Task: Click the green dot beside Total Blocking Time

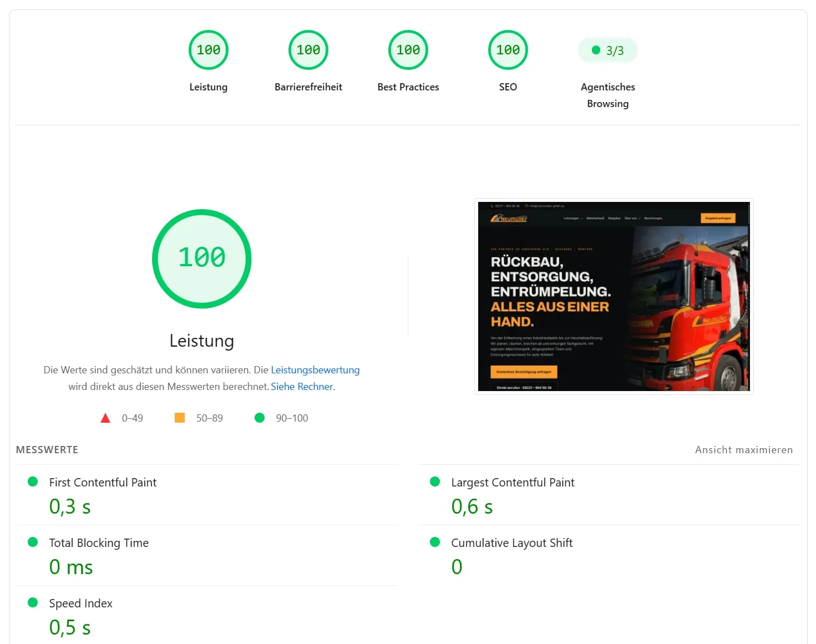Action: click(33, 542)
